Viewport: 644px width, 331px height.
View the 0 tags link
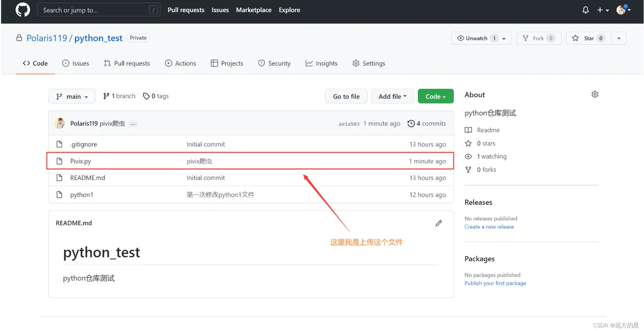click(155, 96)
